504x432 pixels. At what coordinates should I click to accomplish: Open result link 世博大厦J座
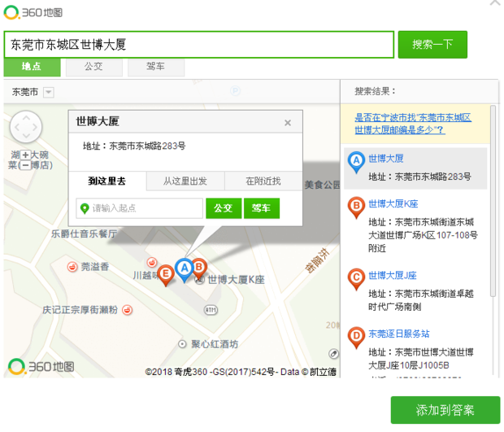coord(393,276)
